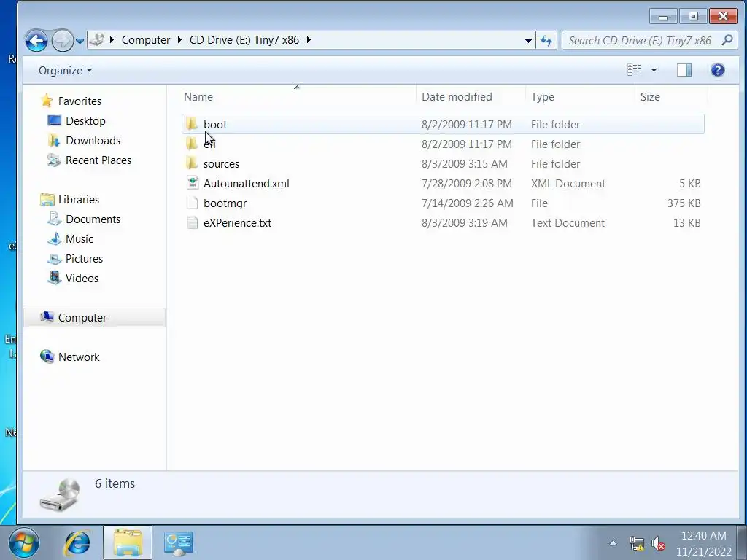Viewport: 747px width, 560px height.
Task: Select the Autounattend.xml file icon
Action: 193,183
